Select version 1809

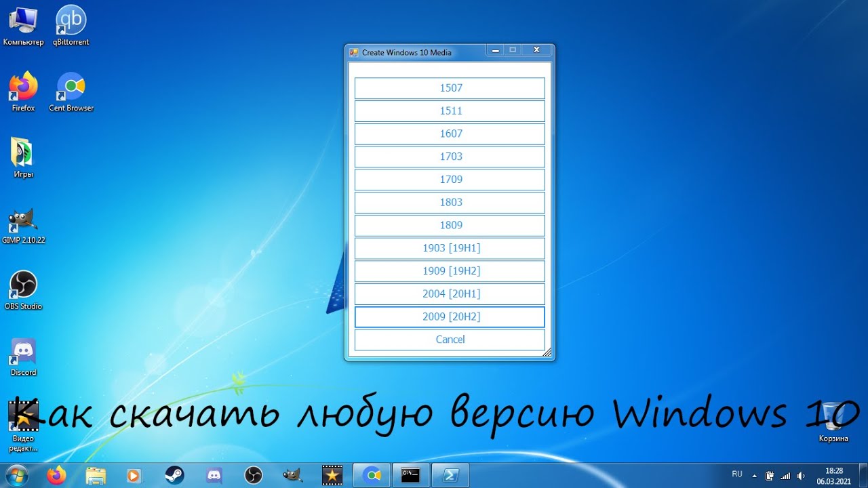pos(450,225)
